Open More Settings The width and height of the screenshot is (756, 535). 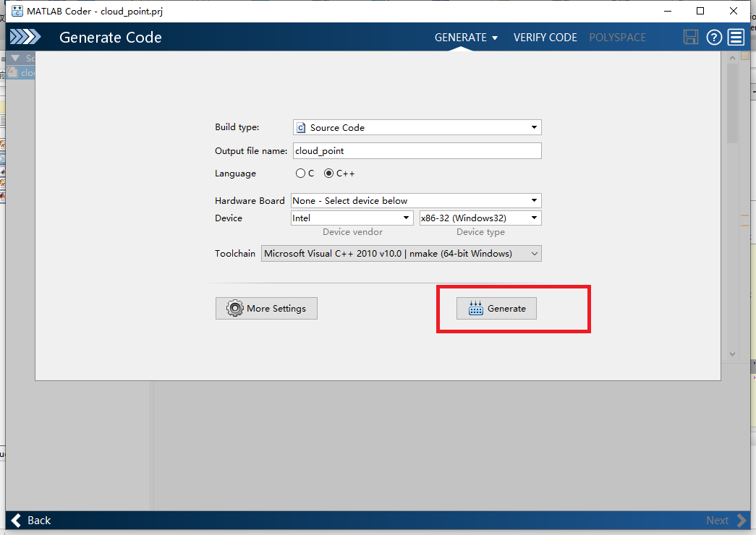click(x=266, y=309)
